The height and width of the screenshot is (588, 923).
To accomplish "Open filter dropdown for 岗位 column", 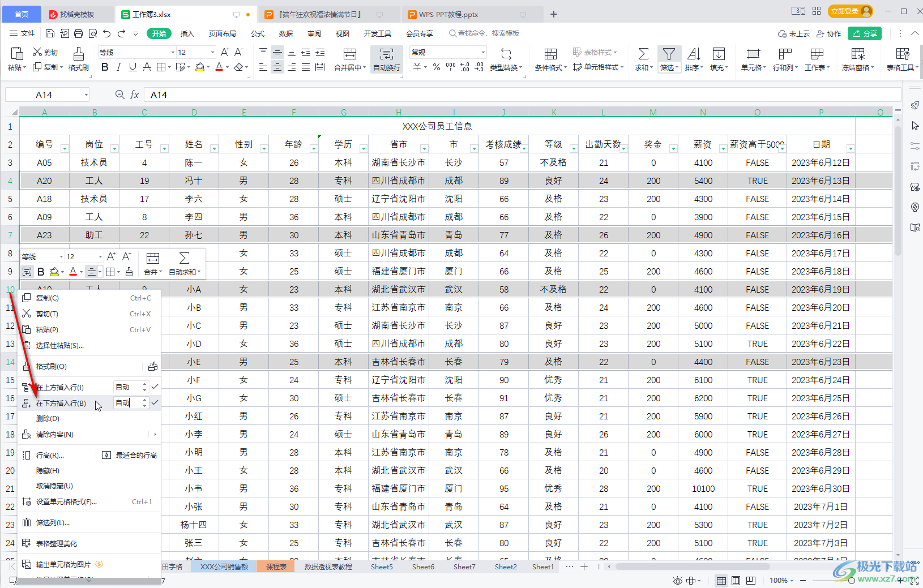I will pyautogui.click(x=114, y=148).
